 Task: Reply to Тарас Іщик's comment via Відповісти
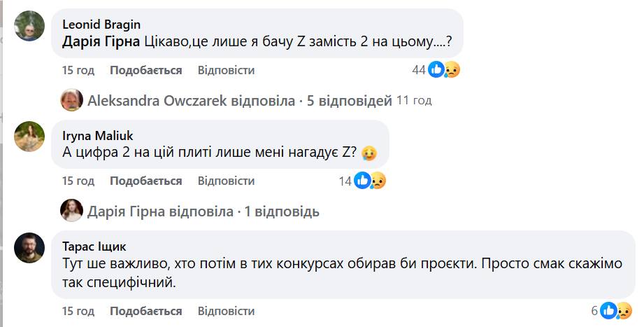226,311
